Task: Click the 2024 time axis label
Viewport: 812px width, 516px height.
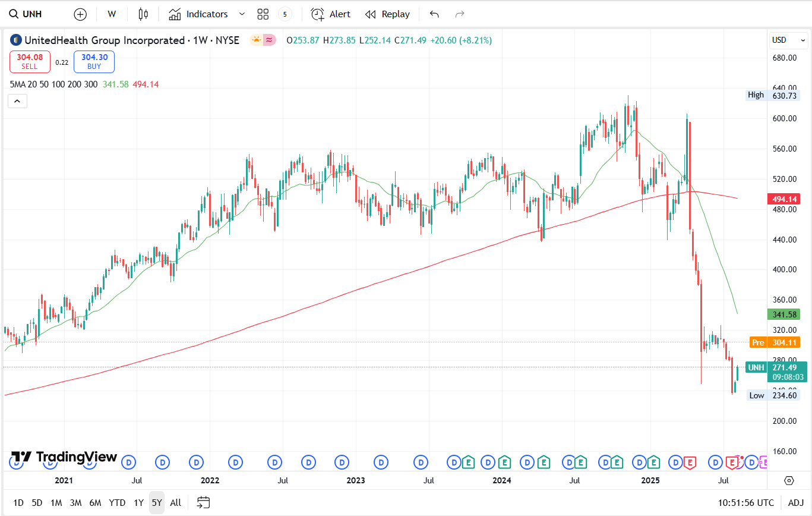Action: [502, 480]
